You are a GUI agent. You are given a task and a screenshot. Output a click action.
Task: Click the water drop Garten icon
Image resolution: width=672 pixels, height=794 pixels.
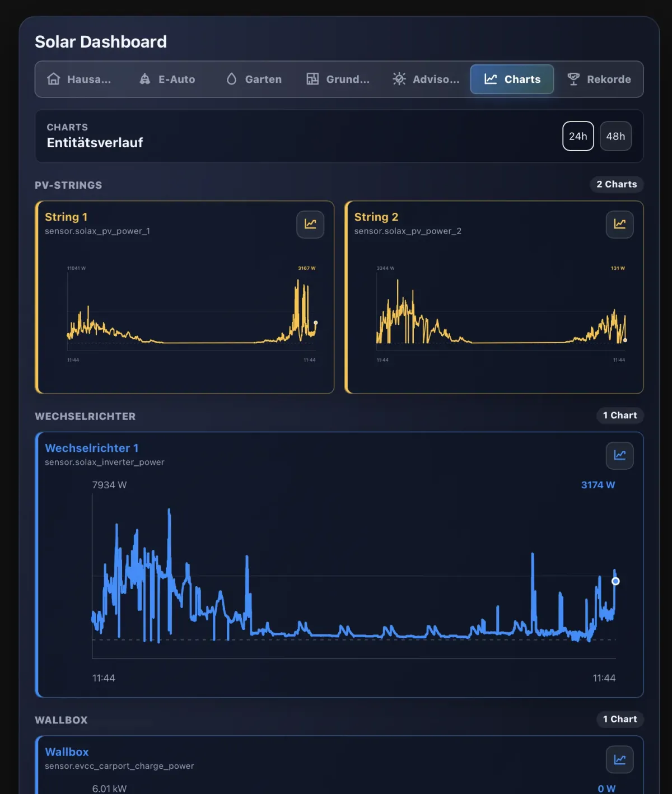click(231, 79)
